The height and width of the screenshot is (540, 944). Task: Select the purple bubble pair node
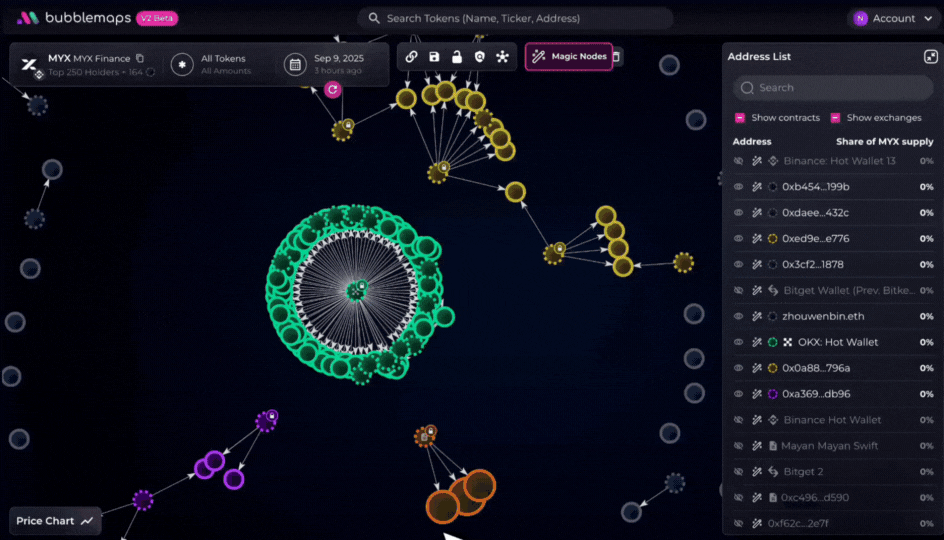coord(210,465)
